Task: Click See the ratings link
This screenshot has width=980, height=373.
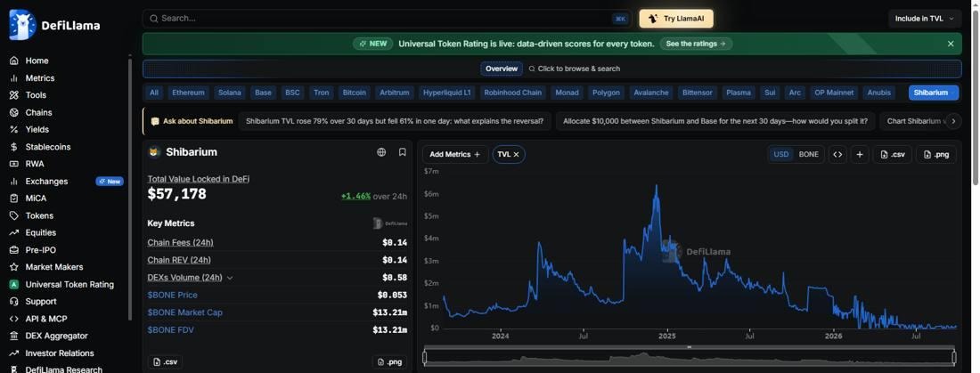Action: pos(696,44)
